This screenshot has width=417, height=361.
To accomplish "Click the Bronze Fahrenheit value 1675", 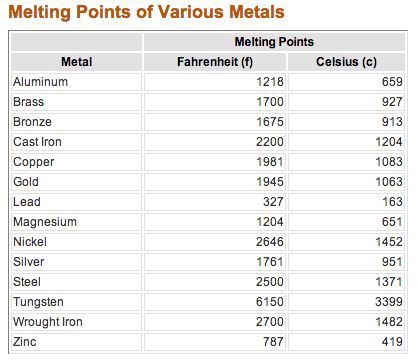I will click(x=270, y=122).
